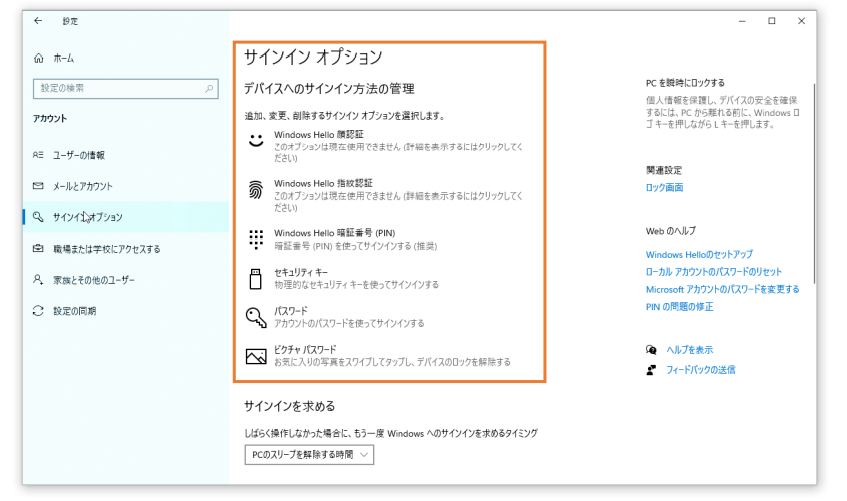This screenshot has width=847, height=501.
Task: Open PIN の問題の修正 link
Action: [680, 306]
